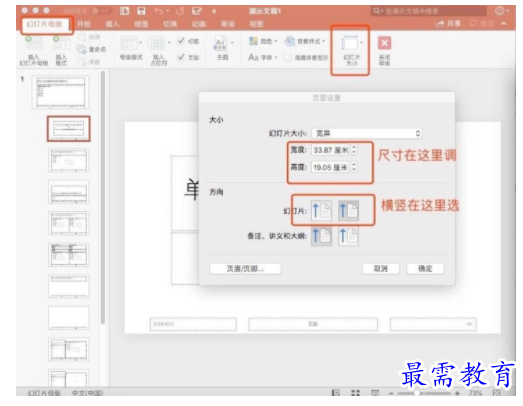
Task: Switch to Normal view in status bar
Action: [x=336, y=393]
